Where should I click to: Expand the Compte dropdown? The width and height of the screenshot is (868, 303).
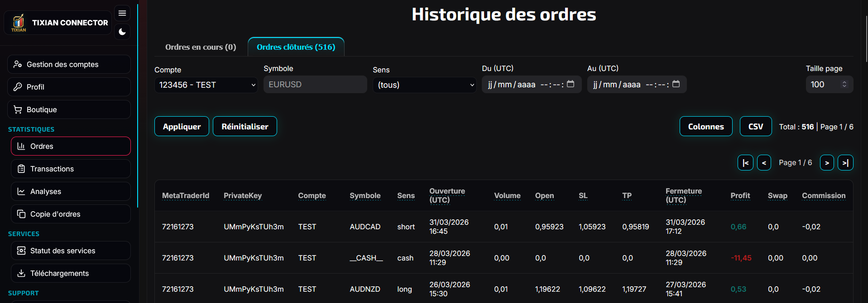tap(206, 85)
